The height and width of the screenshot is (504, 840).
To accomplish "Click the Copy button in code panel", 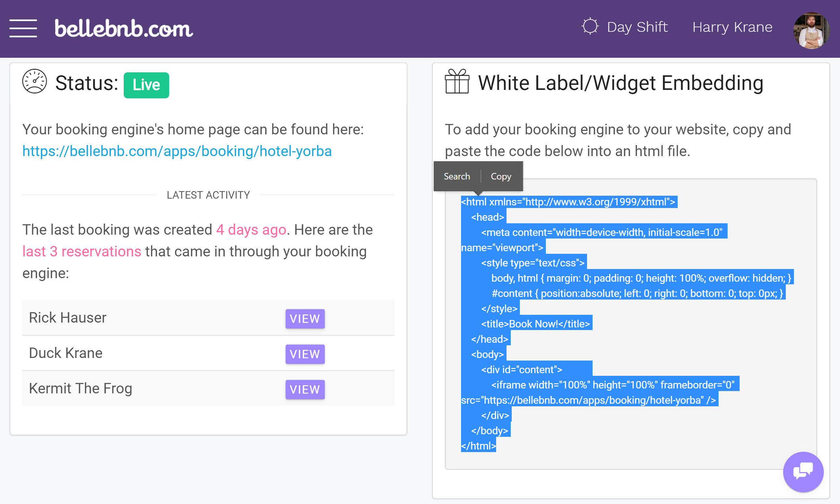I will click(501, 177).
